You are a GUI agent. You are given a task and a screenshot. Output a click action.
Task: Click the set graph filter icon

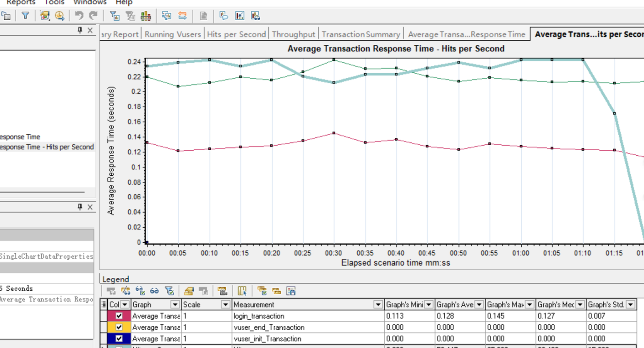click(115, 16)
